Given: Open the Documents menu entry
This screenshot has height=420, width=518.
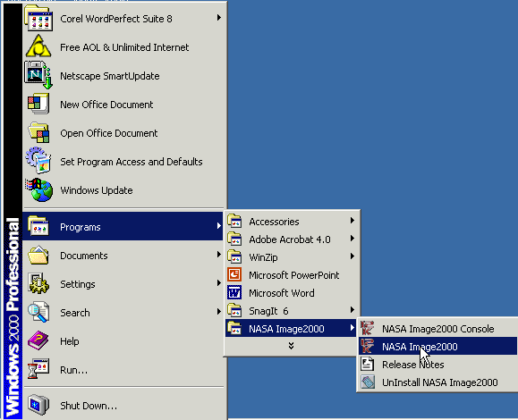Looking at the screenshot, I should pos(123,255).
